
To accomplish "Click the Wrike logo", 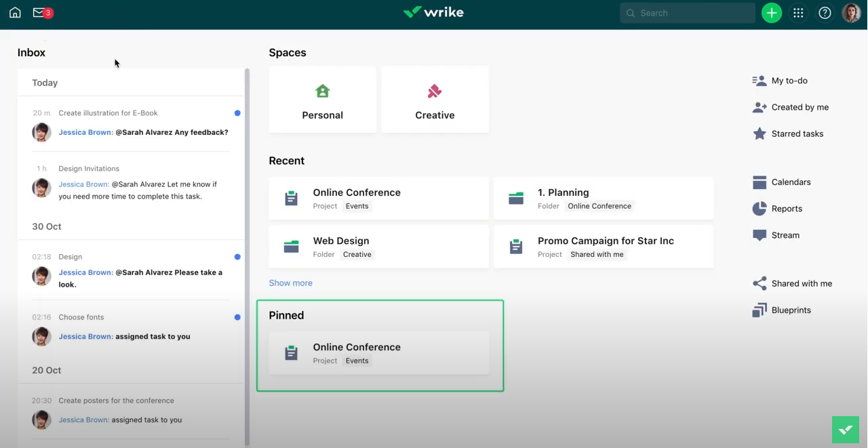I will pos(433,12).
